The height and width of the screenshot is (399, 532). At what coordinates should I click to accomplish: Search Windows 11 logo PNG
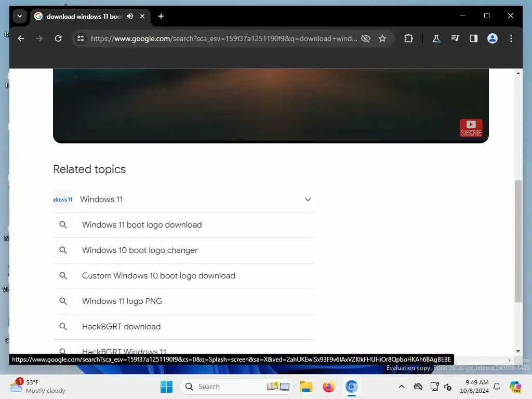(122, 301)
